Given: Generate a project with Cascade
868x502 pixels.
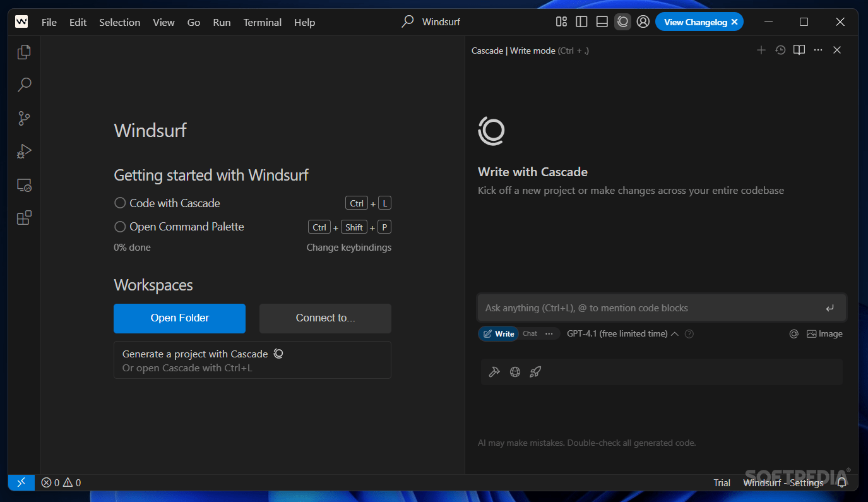Looking at the screenshot, I should coord(253,360).
